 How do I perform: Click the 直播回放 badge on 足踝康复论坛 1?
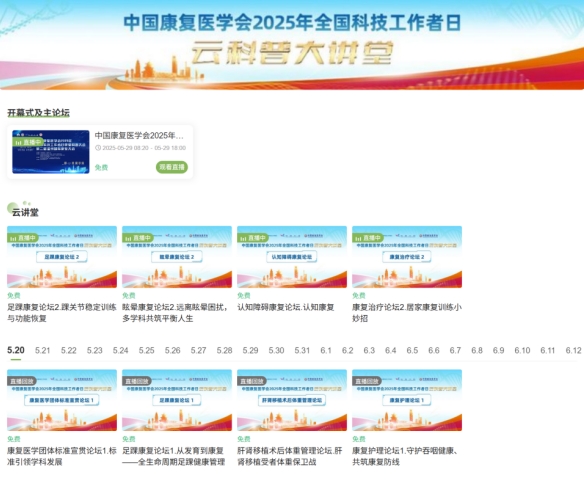point(137,381)
